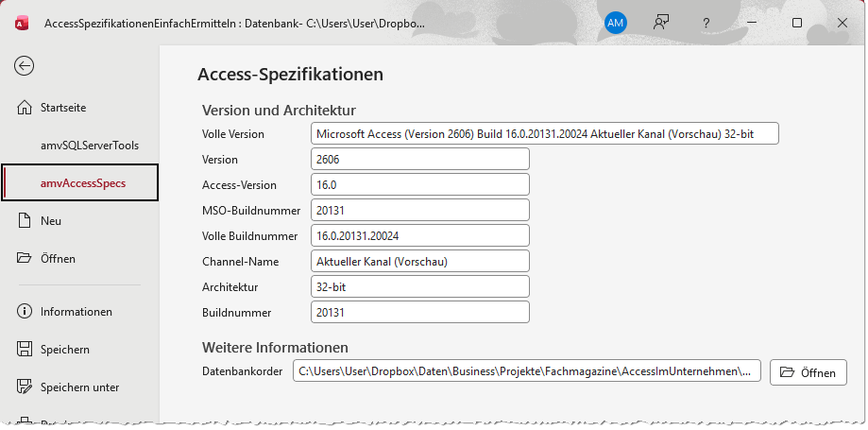868x430 pixels.
Task: Click the Channel-Name field
Action: click(x=420, y=261)
